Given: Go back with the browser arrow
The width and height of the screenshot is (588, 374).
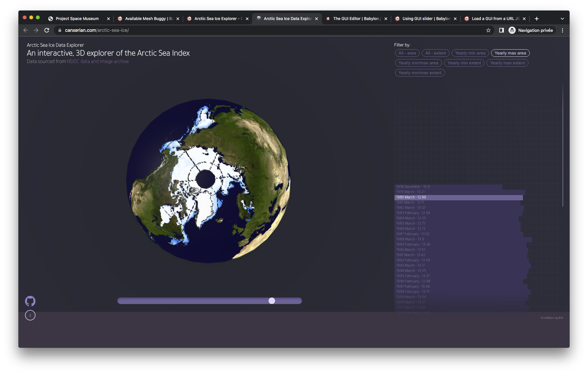Looking at the screenshot, I should coord(26,30).
